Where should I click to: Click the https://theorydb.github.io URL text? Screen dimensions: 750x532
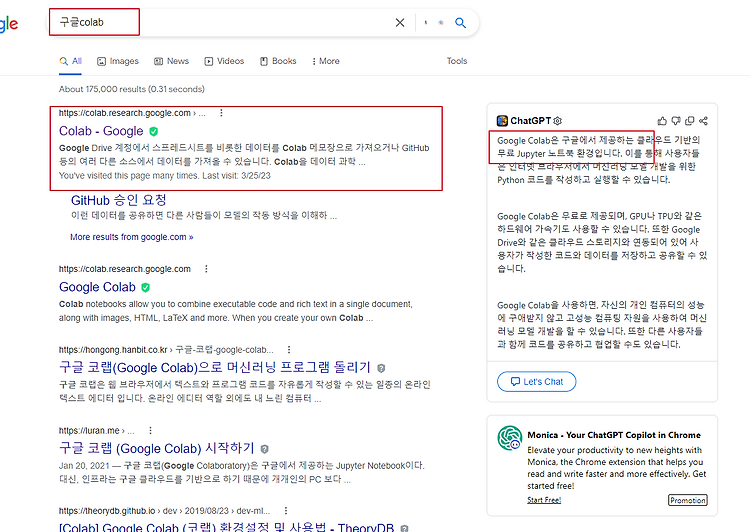click(107, 511)
